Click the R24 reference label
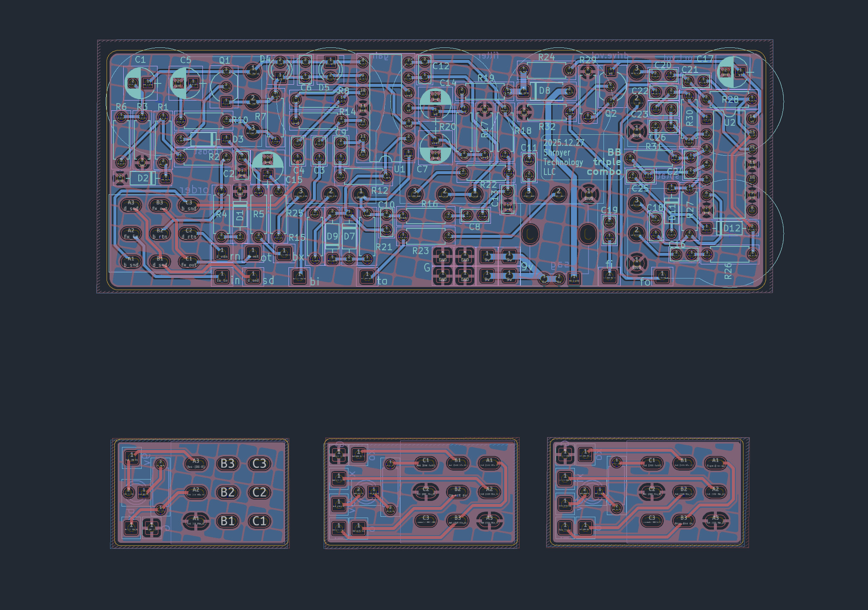This screenshot has height=610, width=868. pos(546,57)
